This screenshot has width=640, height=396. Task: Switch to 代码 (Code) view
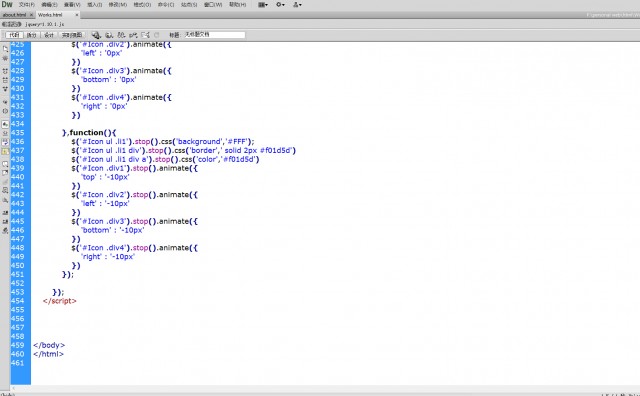click(14, 35)
